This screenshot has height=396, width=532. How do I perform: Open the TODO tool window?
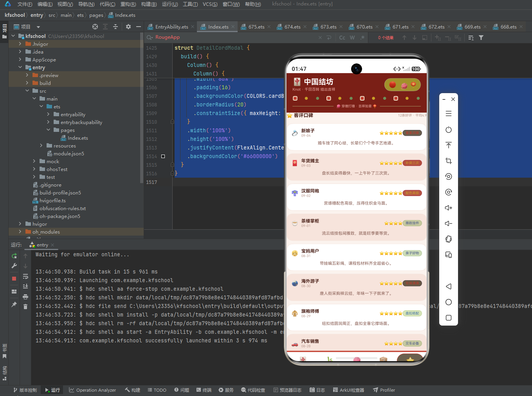click(x=157, y=390)
